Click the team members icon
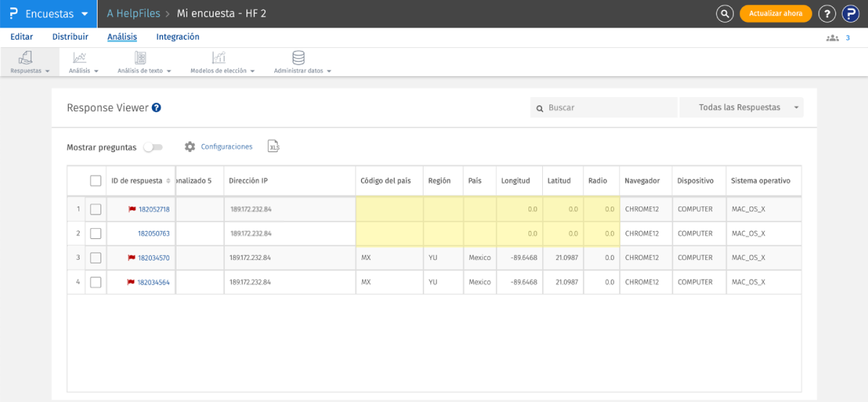This screenshot has height=402, width=868. [x=833, y=38]
